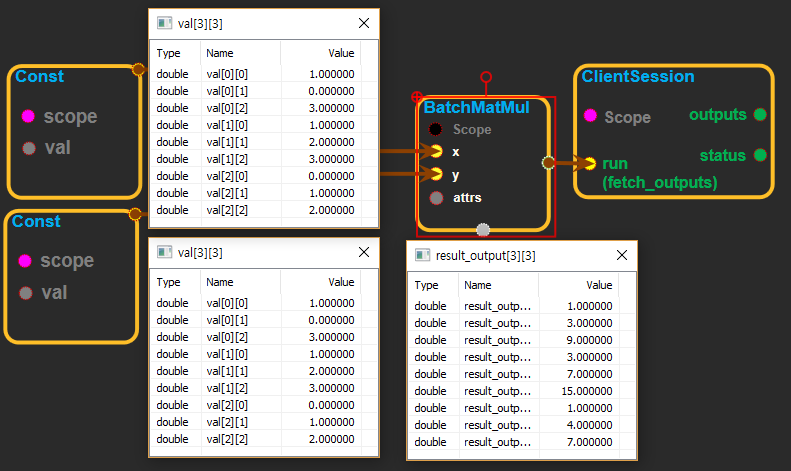Click the Value column header in result_output window
This screenshot has width=791, height=471.
[x=598, y=285]
